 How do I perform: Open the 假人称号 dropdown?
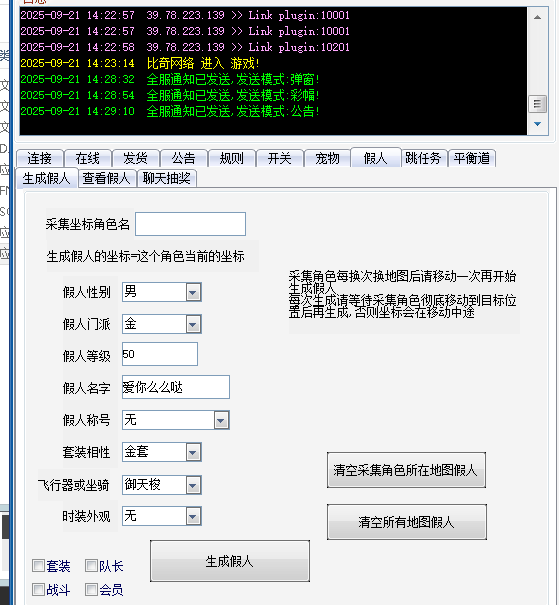point(221,420)
